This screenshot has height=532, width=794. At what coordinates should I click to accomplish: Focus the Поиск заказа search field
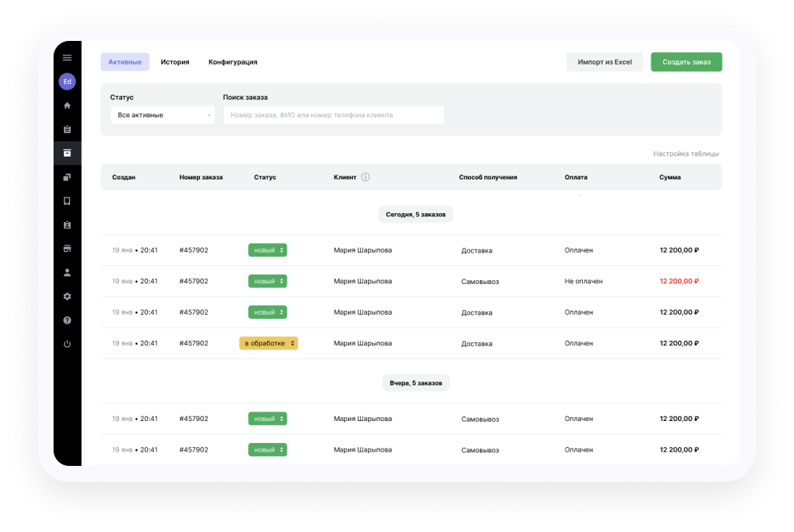(x=334, y=115)
